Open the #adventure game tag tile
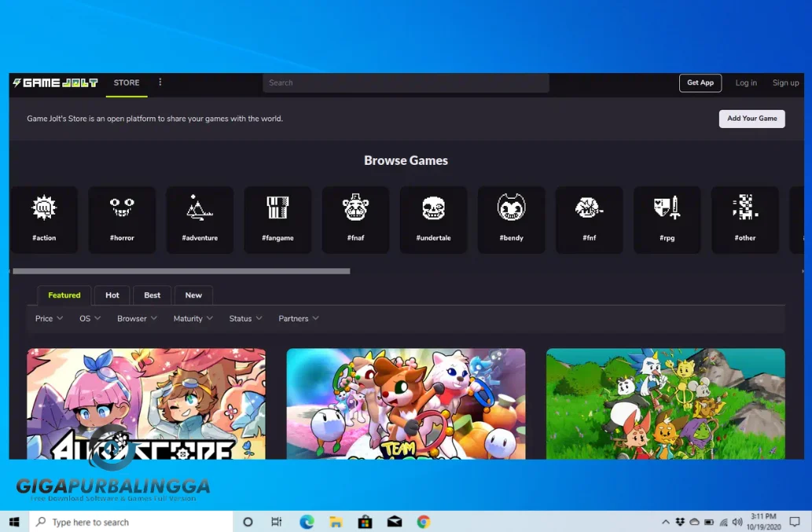Viewport: 812px width, 532px height. [200, 220]
